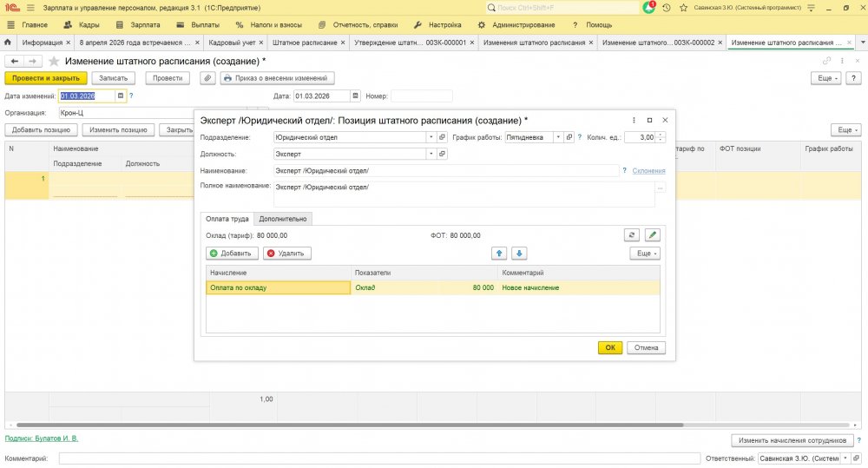Open the history clock icon
The width and height of the screenshot is (868, 468).
(x=667, y=8)
